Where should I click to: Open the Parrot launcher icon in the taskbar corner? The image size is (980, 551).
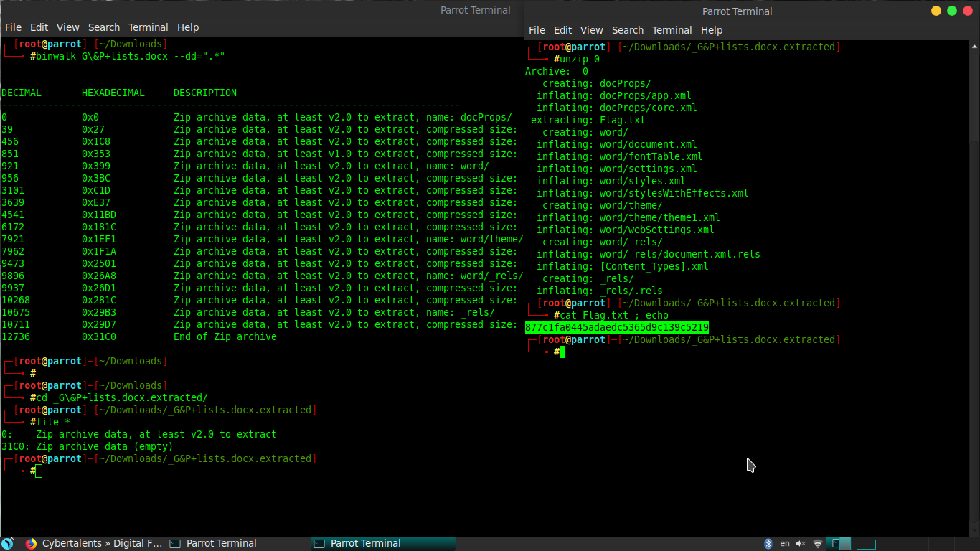coord(7,543)
